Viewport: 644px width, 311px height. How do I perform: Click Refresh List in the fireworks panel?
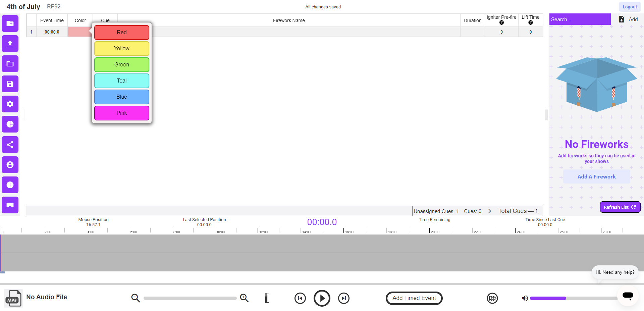pyautogui.click(x=620, y=207)
